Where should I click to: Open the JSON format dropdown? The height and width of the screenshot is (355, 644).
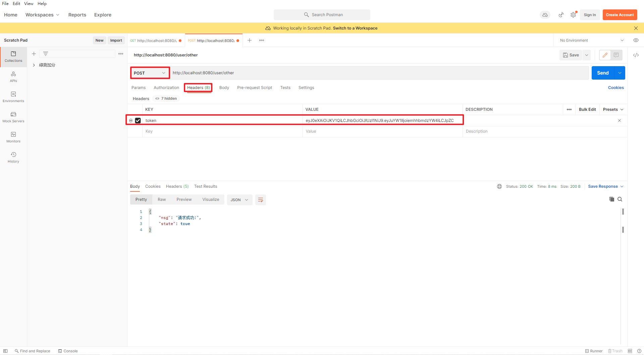[x=239, y=200]
